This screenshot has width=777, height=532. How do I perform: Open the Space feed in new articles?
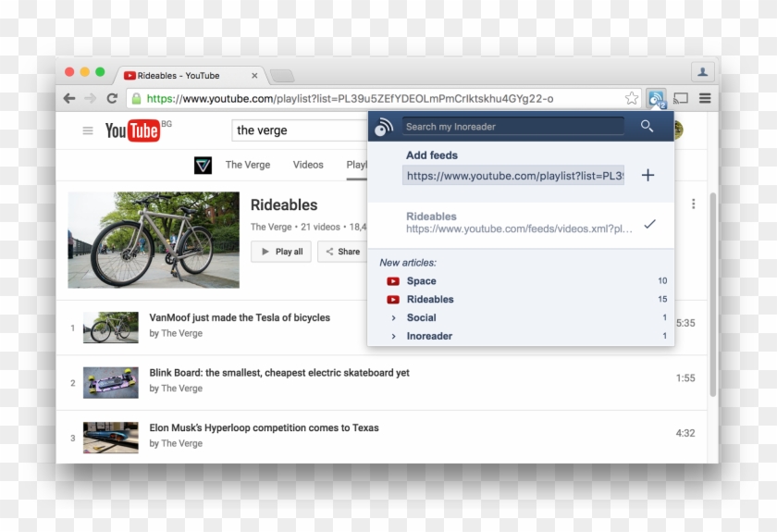tap(421, 280)
